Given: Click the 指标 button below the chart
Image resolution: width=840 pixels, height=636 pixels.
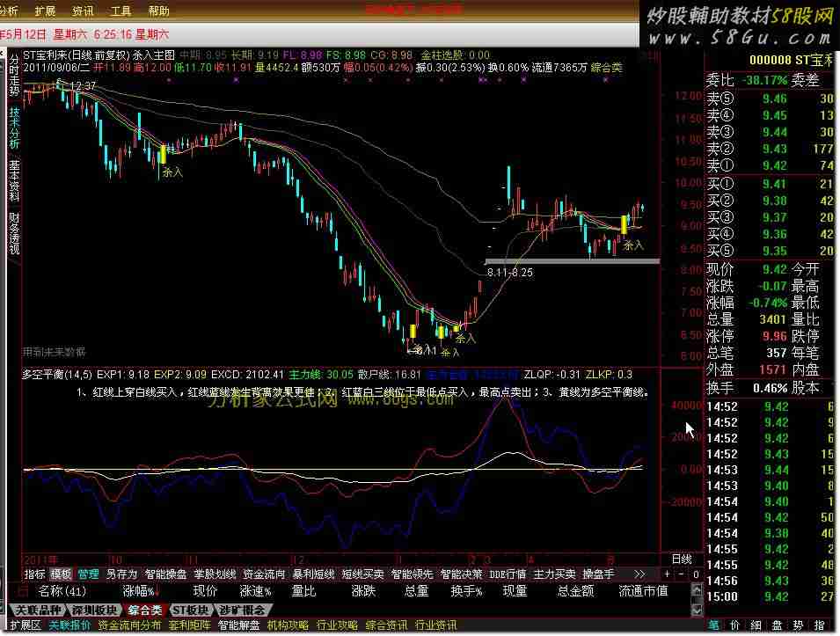Looking at the screenshot, I should click(35, 574).
